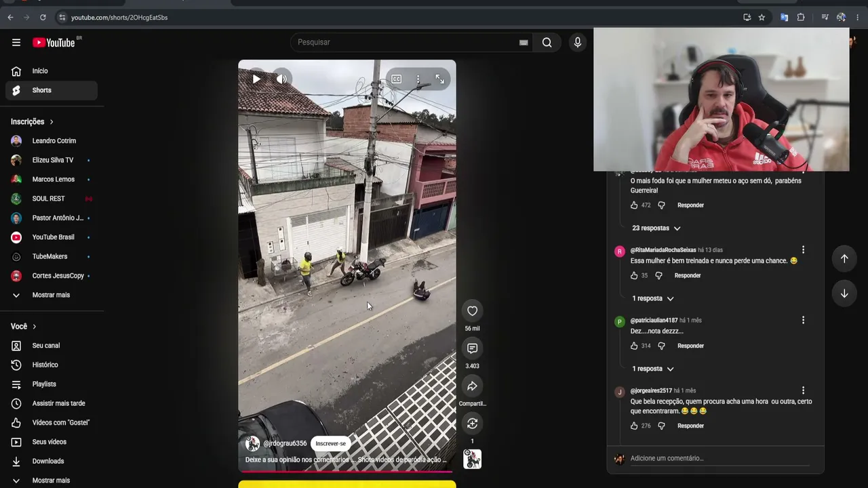Remix this Short
Image resolution: width=868 pixels, height=488 pixels.
coord(472,424)
